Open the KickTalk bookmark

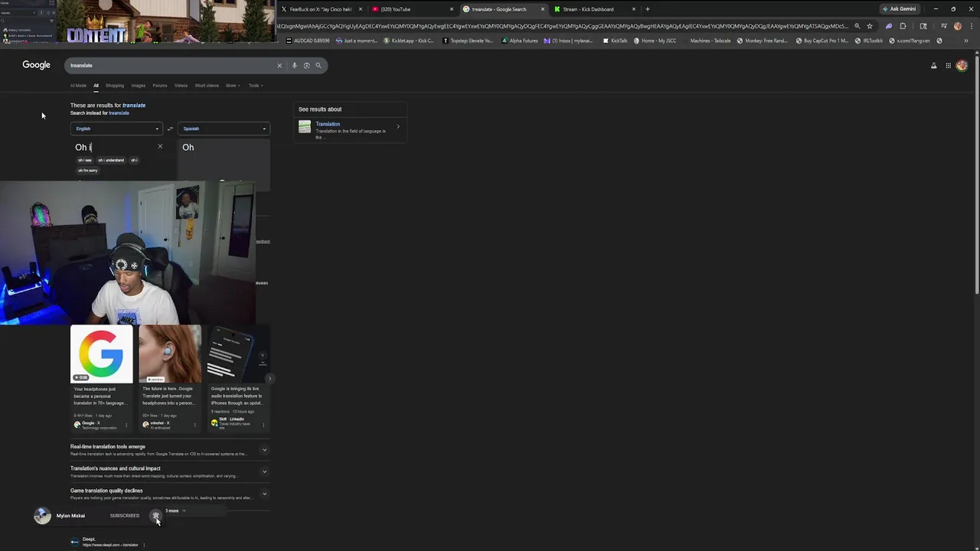615,41
